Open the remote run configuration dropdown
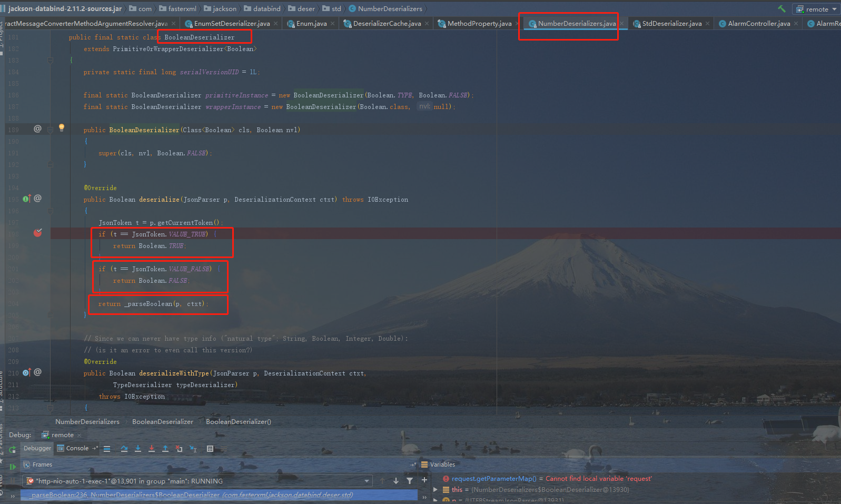This screenshot has height=504, width=841. pos(816,9)
